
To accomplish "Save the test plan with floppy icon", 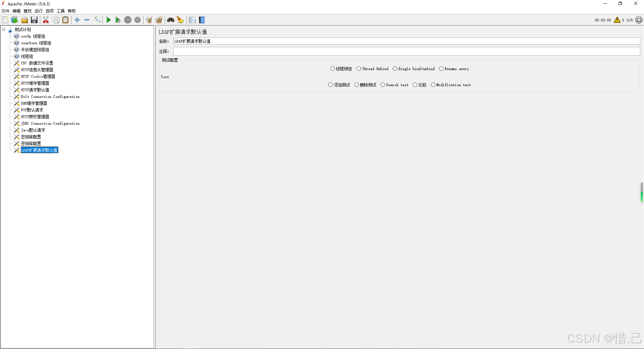I will (34, 20).
